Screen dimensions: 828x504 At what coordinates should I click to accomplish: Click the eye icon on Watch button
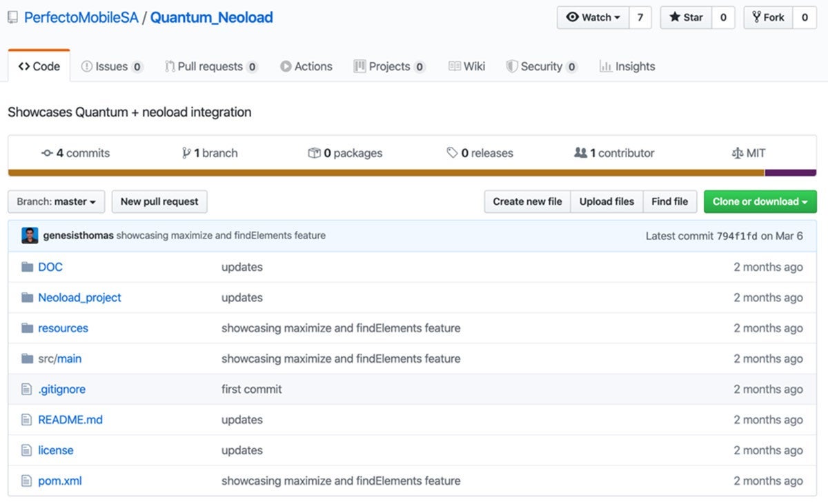572,17
